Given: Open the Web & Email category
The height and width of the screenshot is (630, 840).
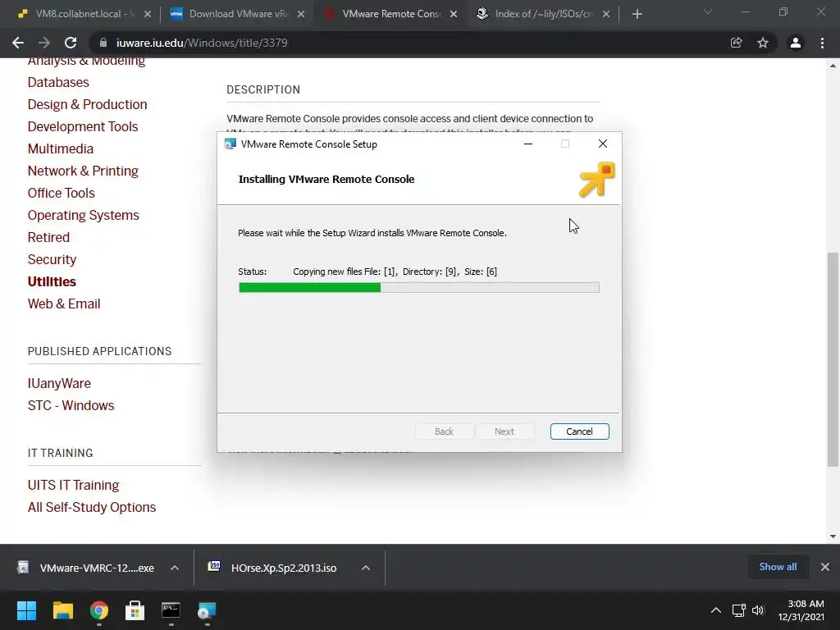Looking at the screenshot, I should tap(64, 304).
